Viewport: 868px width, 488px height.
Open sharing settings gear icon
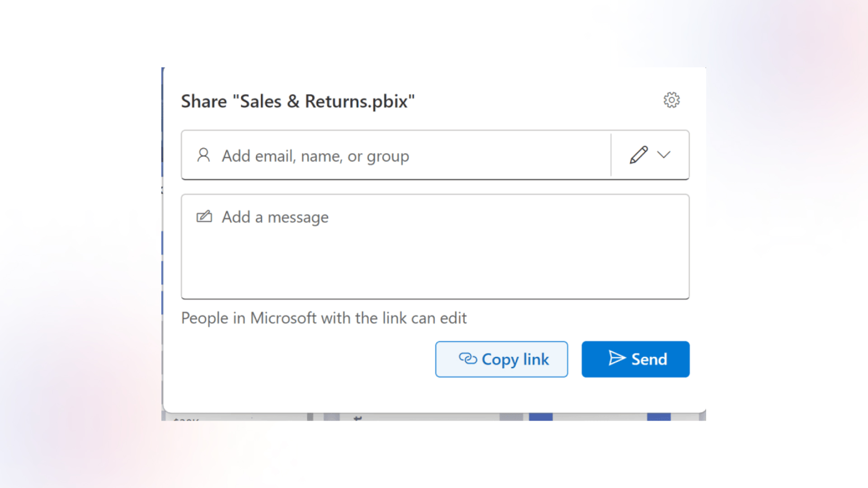pyautogui.click(x=671, y=100)
